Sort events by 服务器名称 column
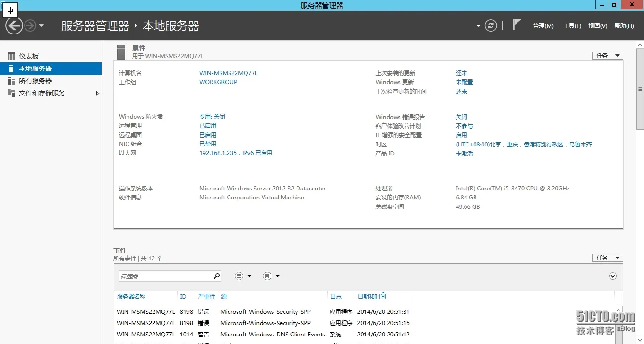644x344 pixels. tap(131, 297)
